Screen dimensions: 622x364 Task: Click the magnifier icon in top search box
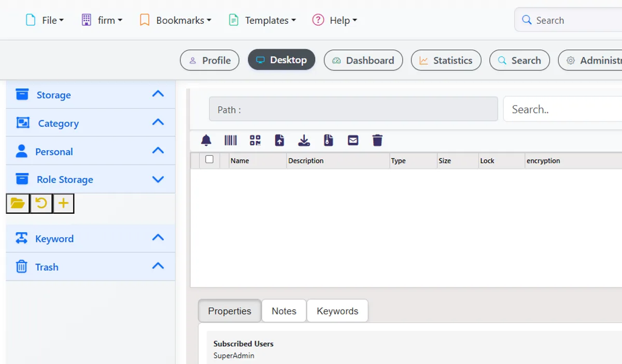point(527,20)
